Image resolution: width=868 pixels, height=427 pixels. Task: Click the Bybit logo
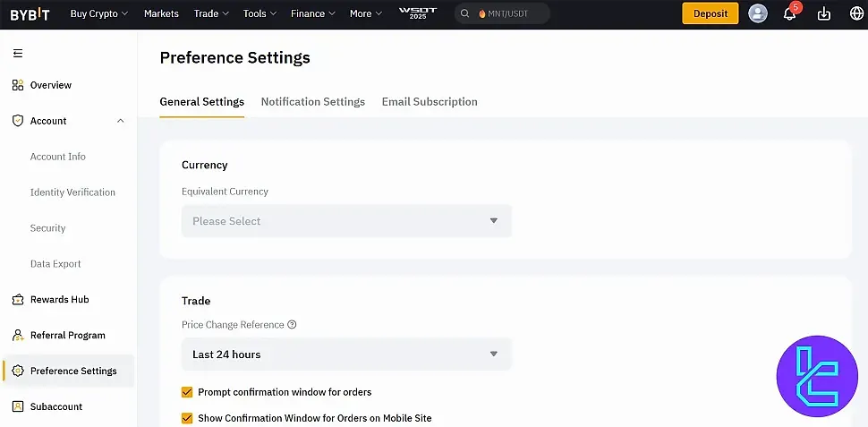tap(30, 13)
